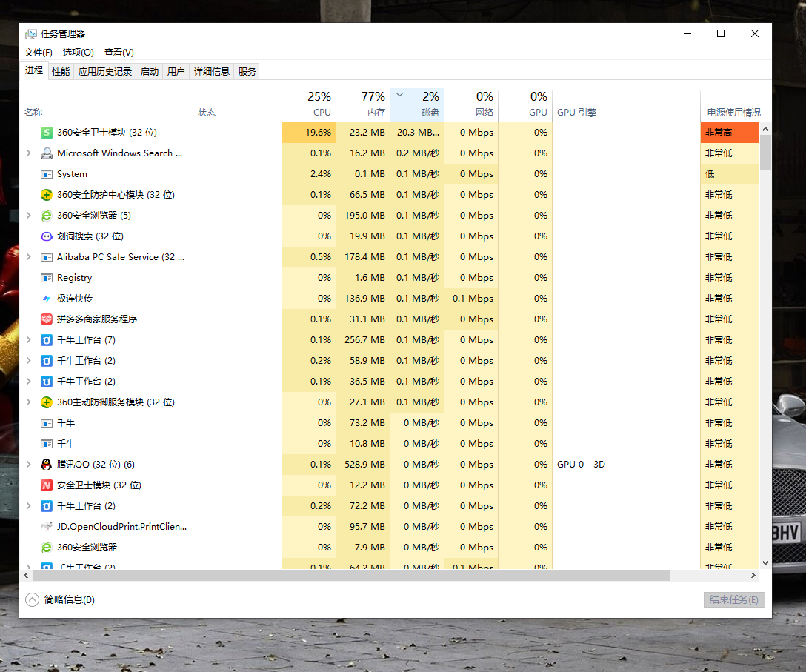Expand the 腾讯QQ (32 位) process group
Screen dimensions: 806x672
click(x=29, y=465)
